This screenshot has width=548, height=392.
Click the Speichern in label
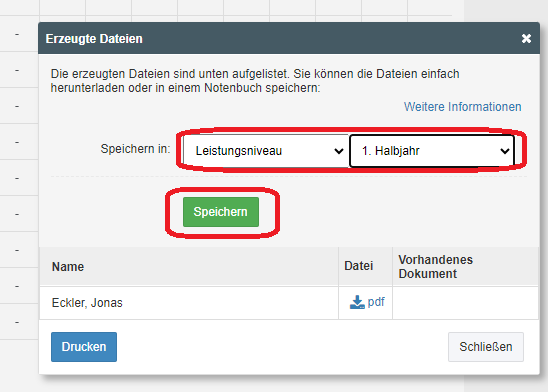135,149
